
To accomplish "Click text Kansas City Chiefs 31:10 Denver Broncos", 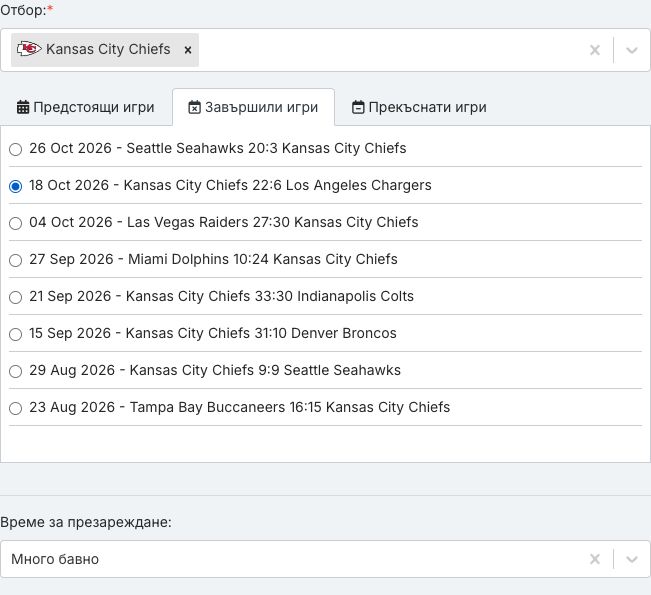I will (x=261, y=333).
